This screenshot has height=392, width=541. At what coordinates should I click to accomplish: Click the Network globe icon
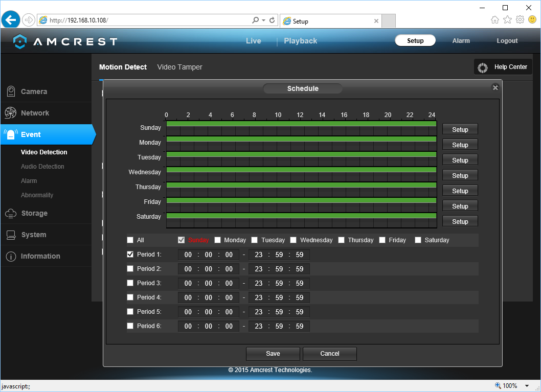pyautogui.click(x=10, y=113)
